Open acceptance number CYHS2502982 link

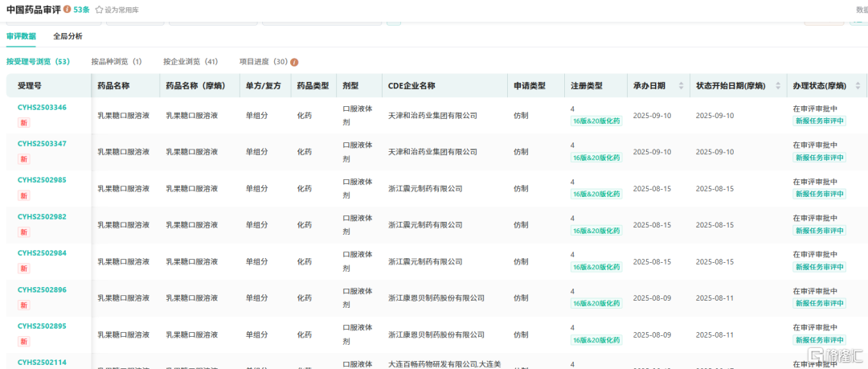coord(42,217)
